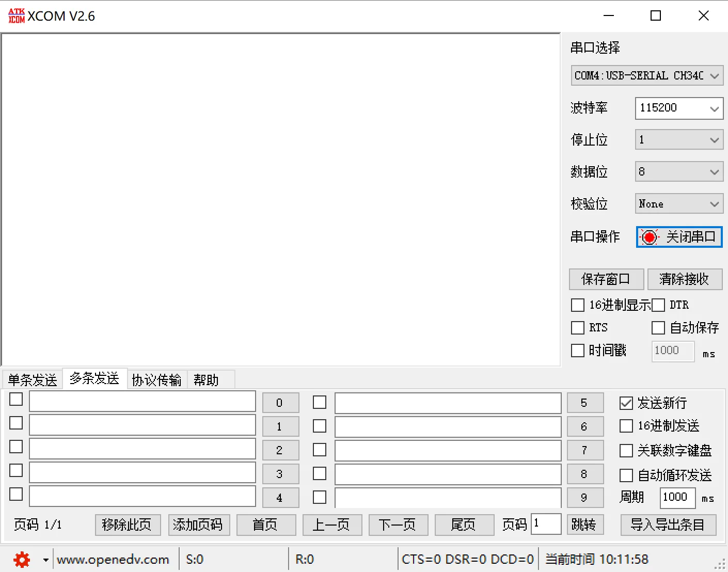Enable 自动保存 checkbox
This screenshot has width=728, height=572.
click(x=658, y=328)
